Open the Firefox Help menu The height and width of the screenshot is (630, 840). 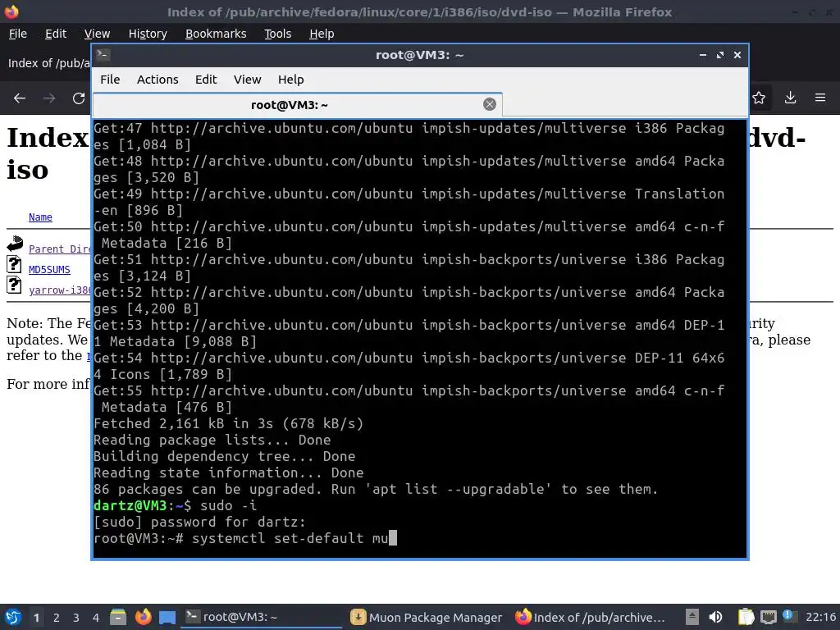coord(322,34)
